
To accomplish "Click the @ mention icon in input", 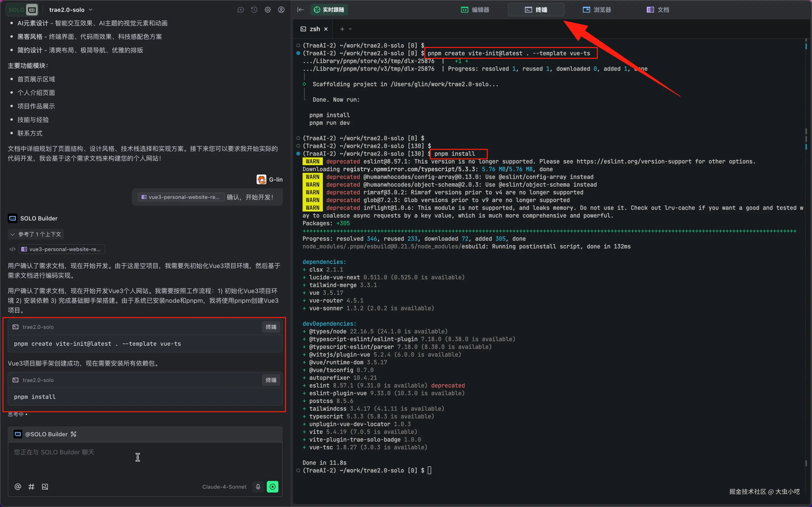I will (x=18, y=486).
